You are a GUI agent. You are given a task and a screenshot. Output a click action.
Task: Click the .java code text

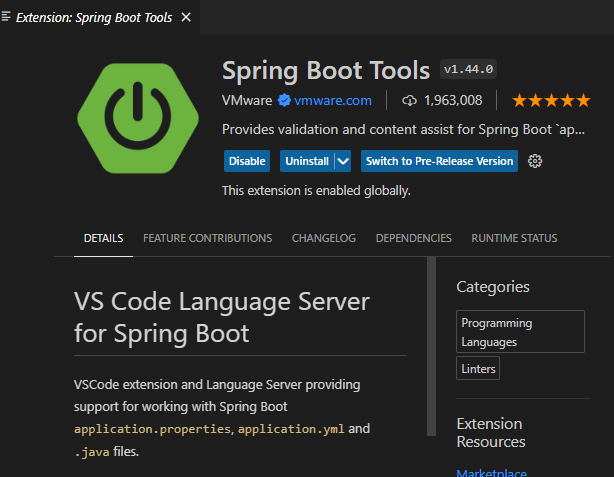92,452
